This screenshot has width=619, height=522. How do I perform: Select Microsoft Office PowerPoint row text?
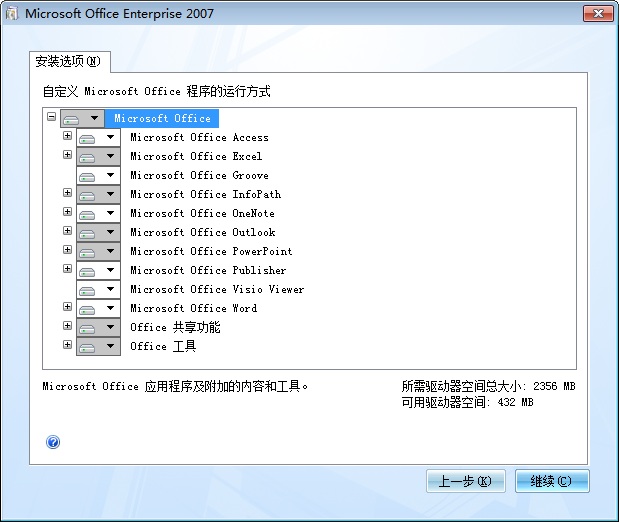pyautogui.click(x=211, y=251)
